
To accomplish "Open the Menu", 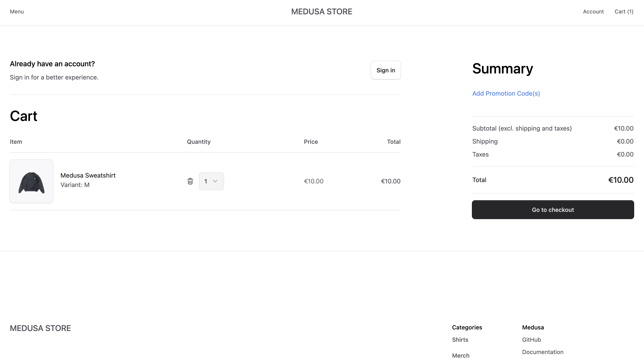I will (x=17, y=11).
